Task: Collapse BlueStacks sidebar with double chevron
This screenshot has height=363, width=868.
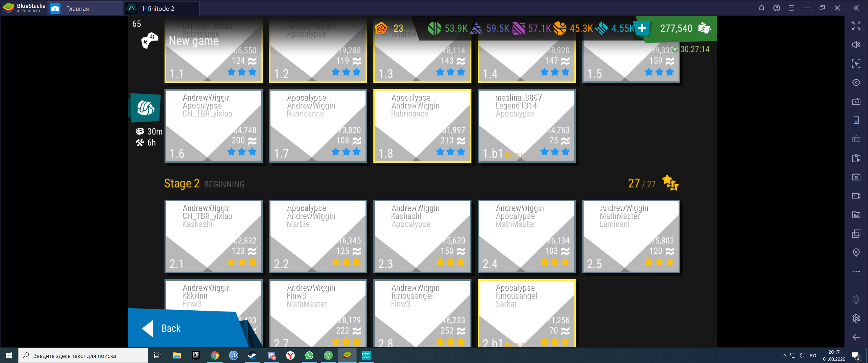Action: [x=856, y=8]
